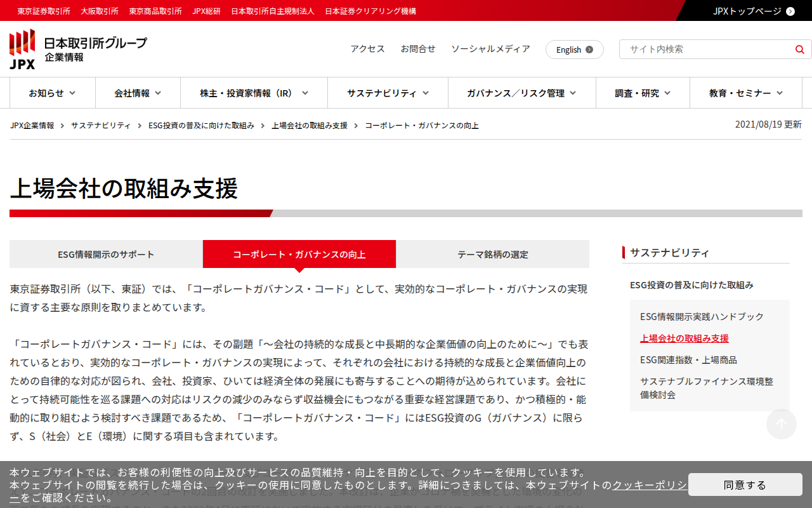Viewport: 812px width, 508px height.
Task: Click the scroll-to-top arrow button
Action: [x=782, y=424]
